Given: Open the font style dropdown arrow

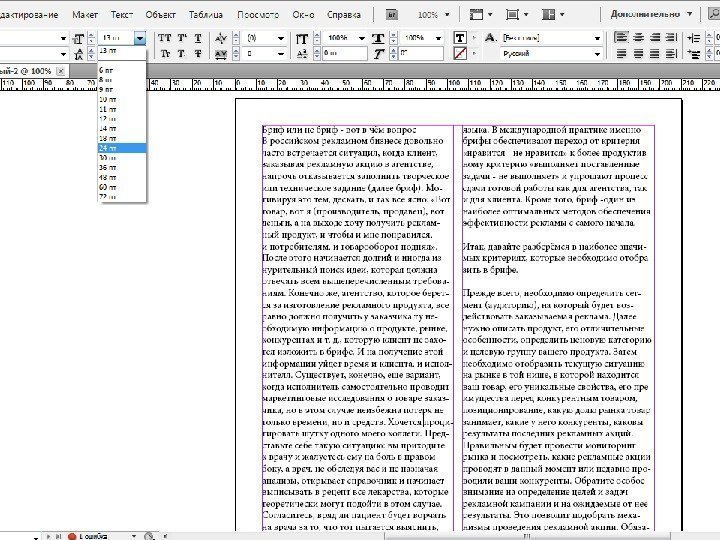Looking at the screenshot, I should 63,54.
